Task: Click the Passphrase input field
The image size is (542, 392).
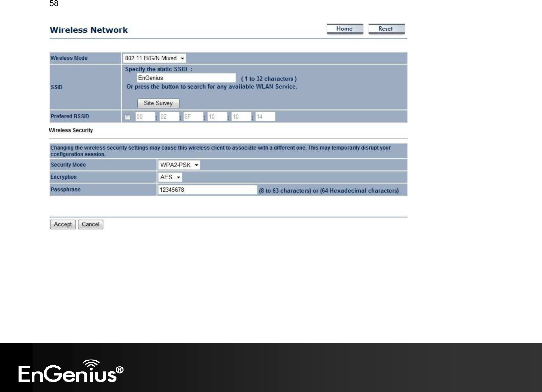Action: tap(207, 190)
